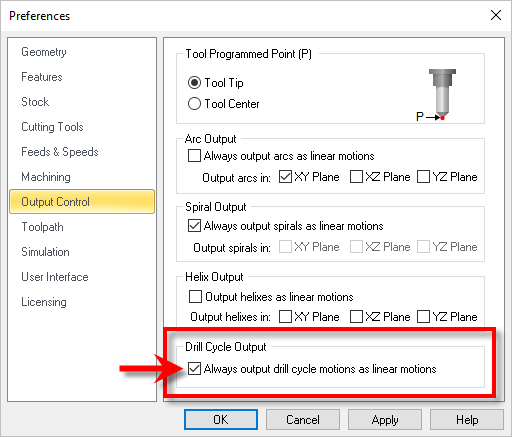Image resolution: width=512 pixels, height=437 pixels.
Task: Go to Feeds & Speeds settings
Action: click(x=60, y=152)
